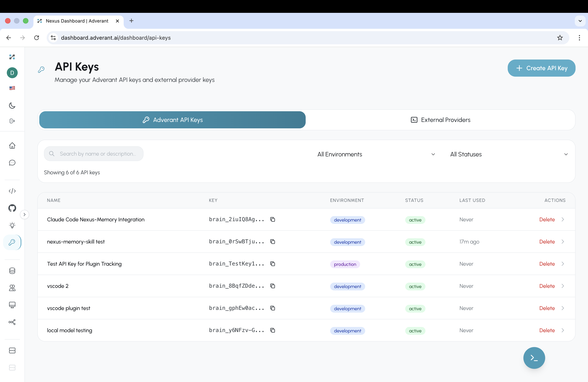Open the chat section in the sidebar
588x382 pixels.
point(12,163)
